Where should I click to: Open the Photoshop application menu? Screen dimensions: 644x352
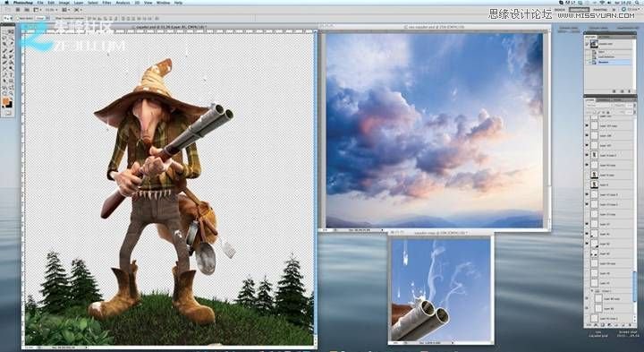tap(22, 3)
